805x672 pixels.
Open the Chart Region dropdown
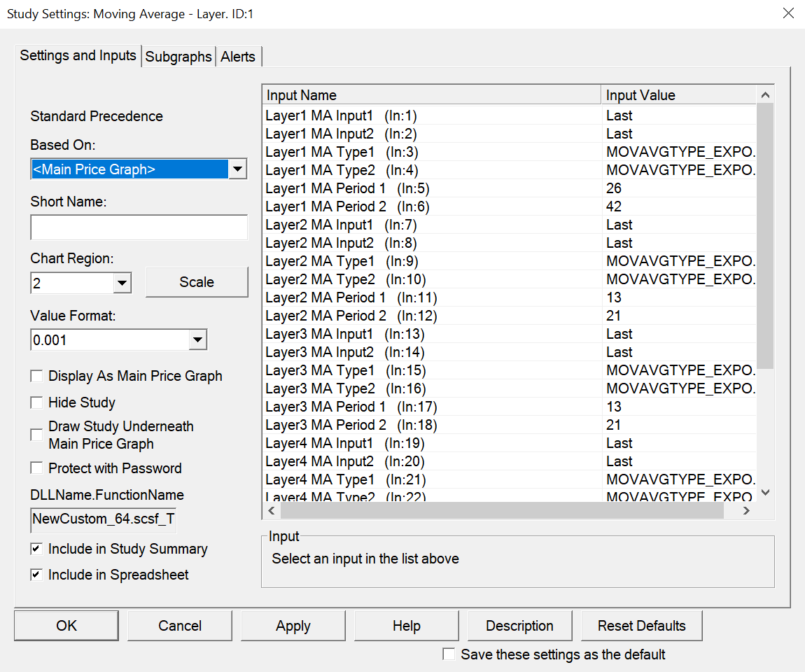(x=122, y=283)
